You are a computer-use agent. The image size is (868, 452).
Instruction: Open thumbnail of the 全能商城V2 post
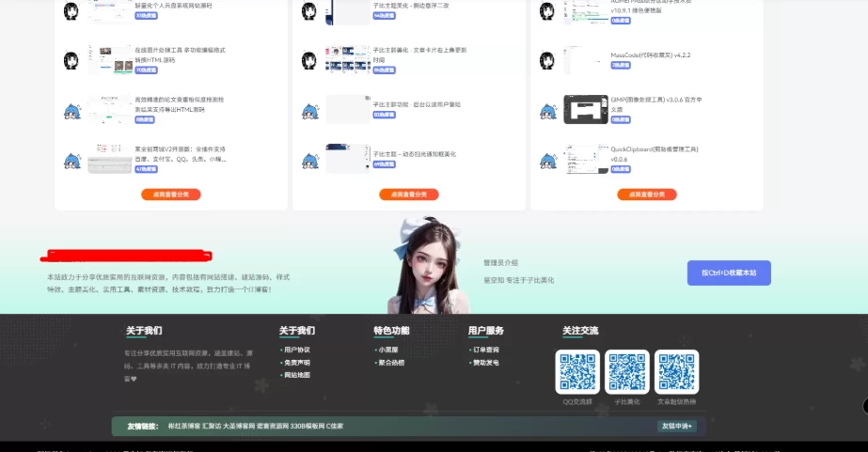pos(110,159)
